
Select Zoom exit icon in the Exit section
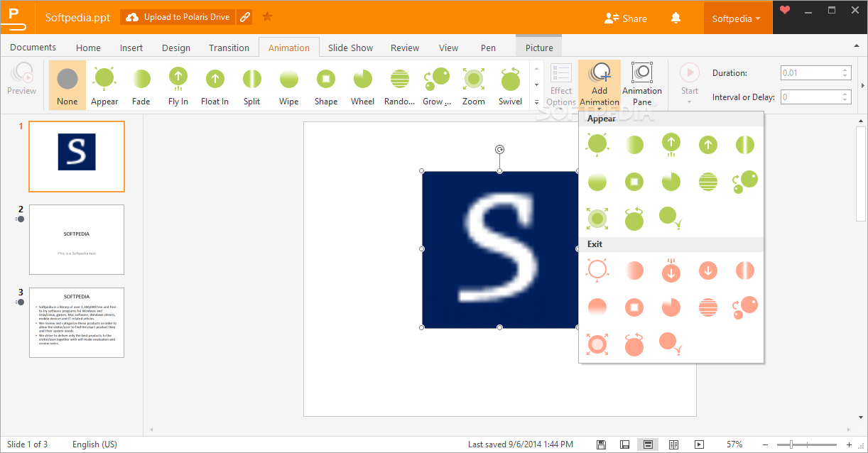[597, 344]
